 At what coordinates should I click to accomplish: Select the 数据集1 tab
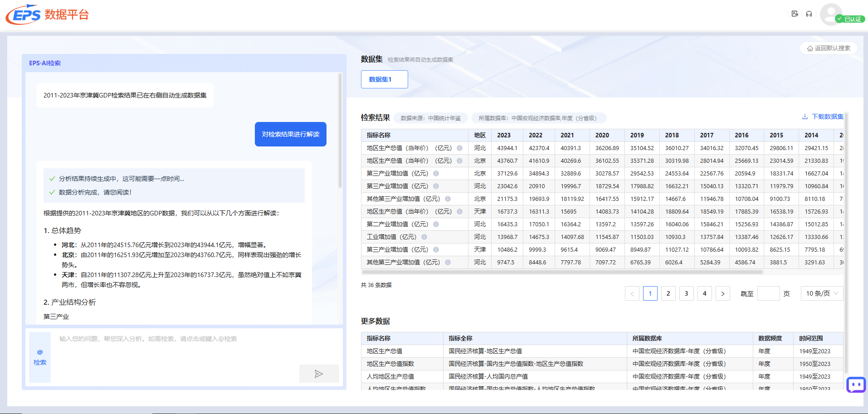tap(385, 79)
